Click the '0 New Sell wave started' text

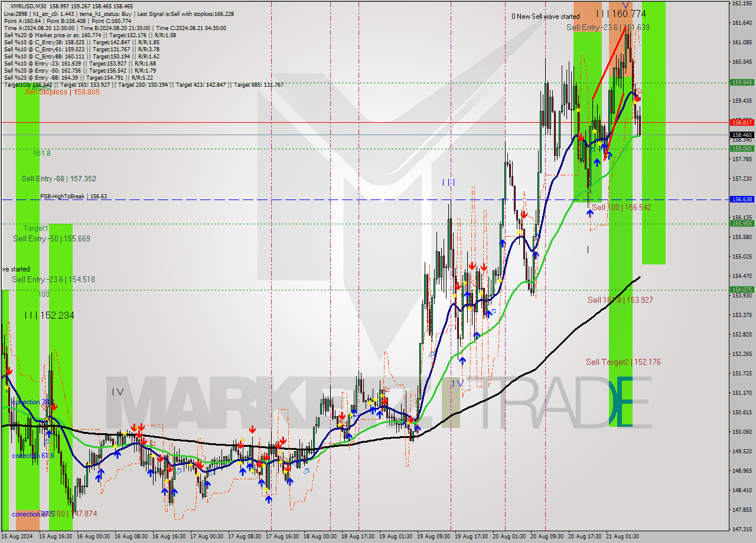pos(546,17)
